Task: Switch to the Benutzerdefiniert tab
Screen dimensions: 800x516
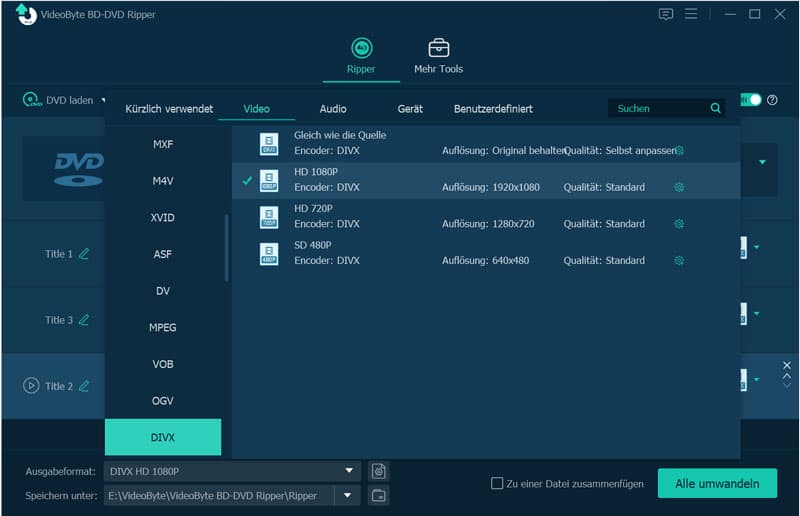Action: click(493, 109)
